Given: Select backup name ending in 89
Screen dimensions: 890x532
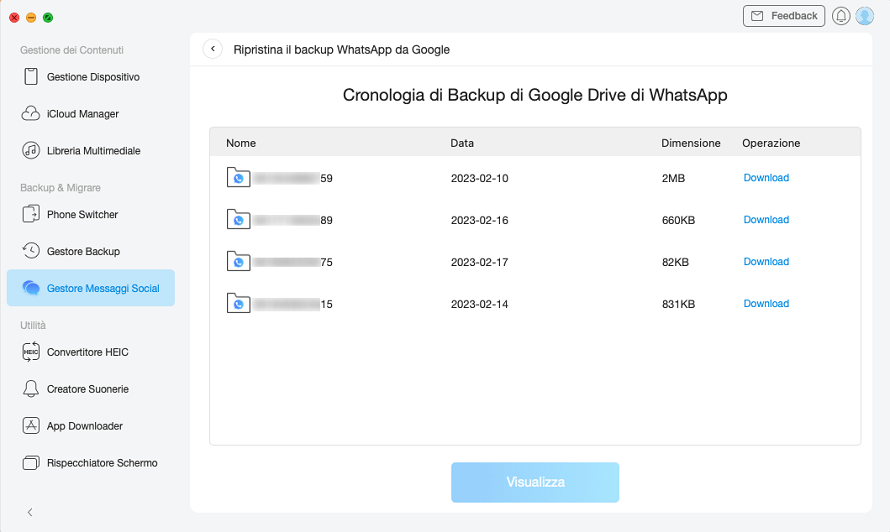Looking at the screenshot, I should 293,220.
